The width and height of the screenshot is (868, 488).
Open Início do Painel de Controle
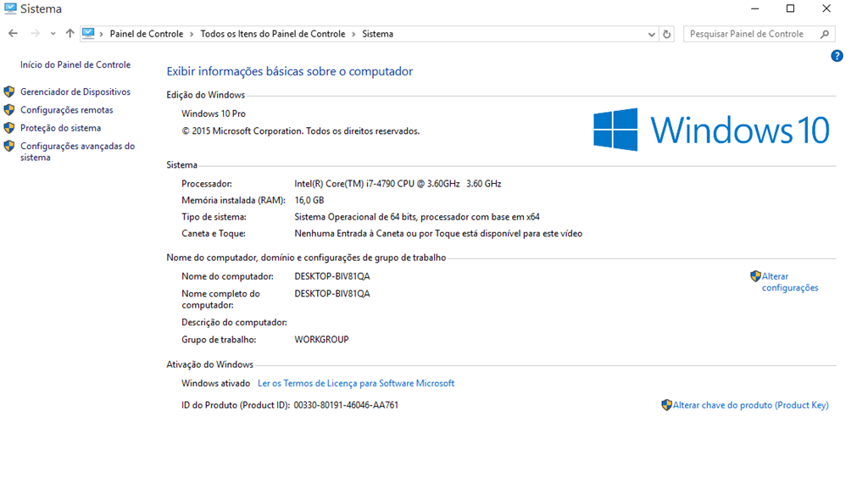tap(75, 64)
